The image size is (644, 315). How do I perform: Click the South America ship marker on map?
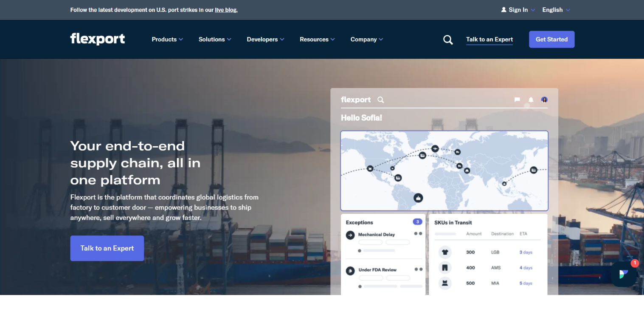[418, 198]
